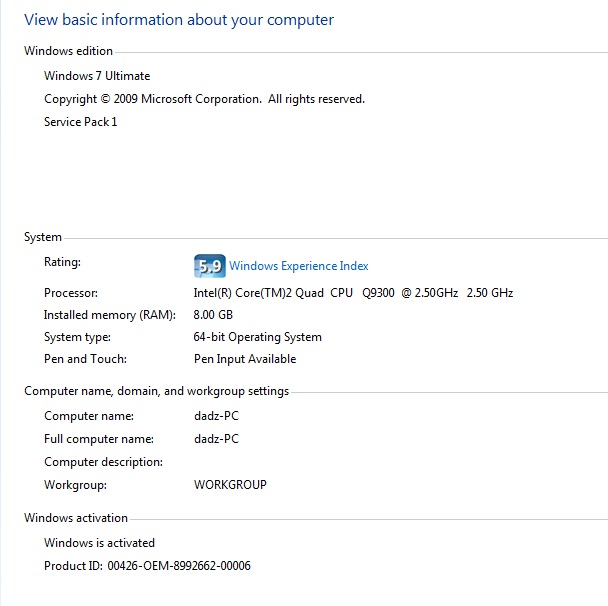Image resolution: width=608 pixels, height=606 pixels.
Task: Click the page heading 'View basic information about your computer'
Action: [179, 20]
